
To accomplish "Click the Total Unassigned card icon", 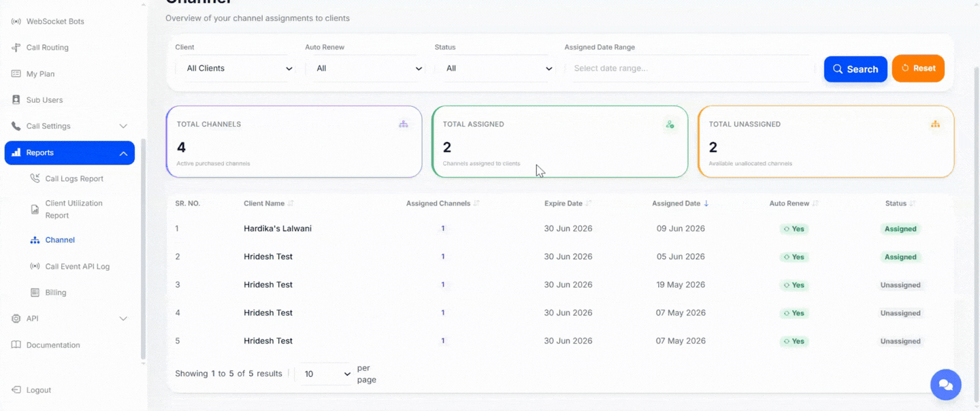I will 935,125.
